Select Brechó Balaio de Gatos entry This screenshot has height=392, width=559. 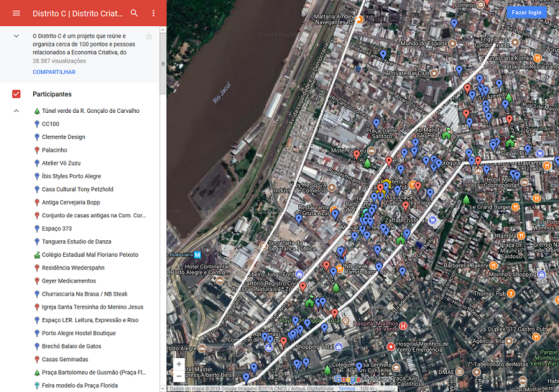coord(71,346)
